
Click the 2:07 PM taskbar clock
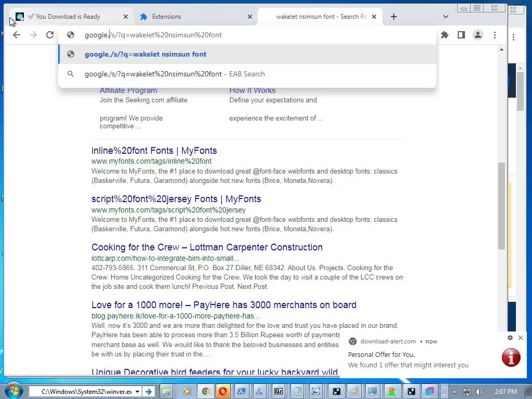coord(506,392)
